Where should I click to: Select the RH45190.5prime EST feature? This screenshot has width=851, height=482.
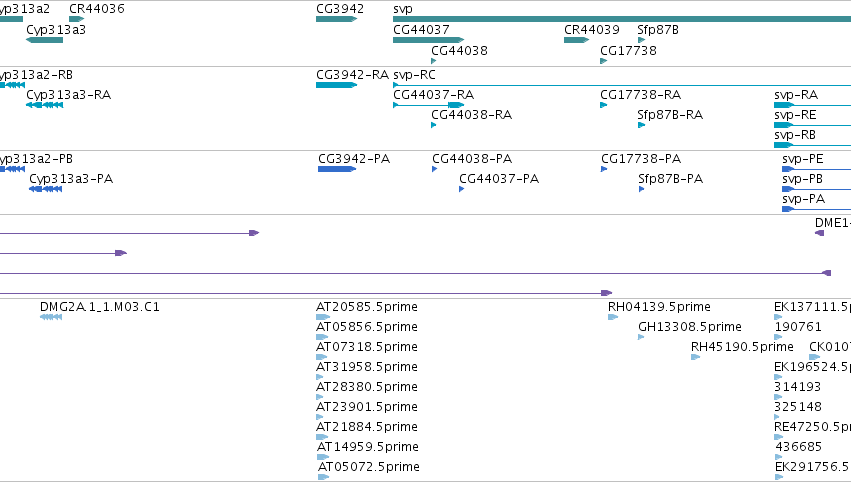696,357
